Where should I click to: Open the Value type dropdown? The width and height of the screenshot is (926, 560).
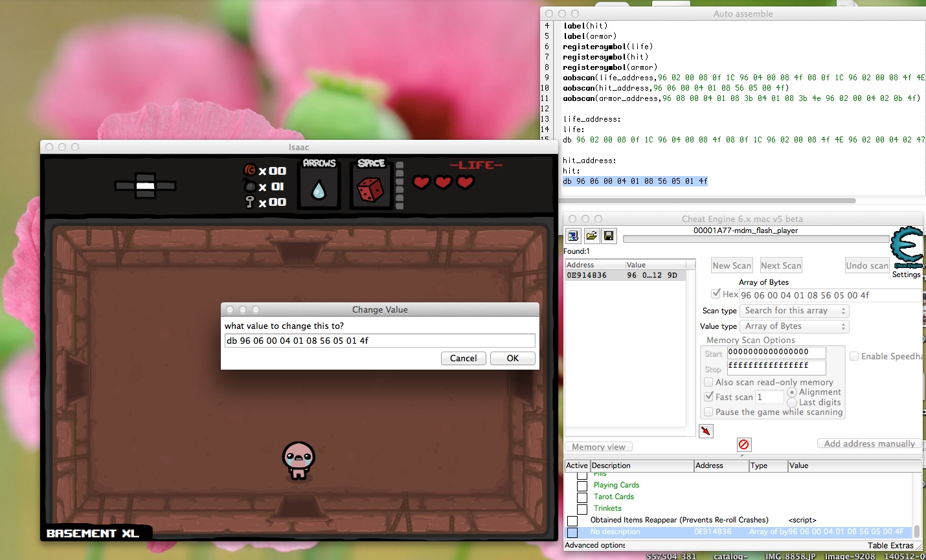click(795, 326)
